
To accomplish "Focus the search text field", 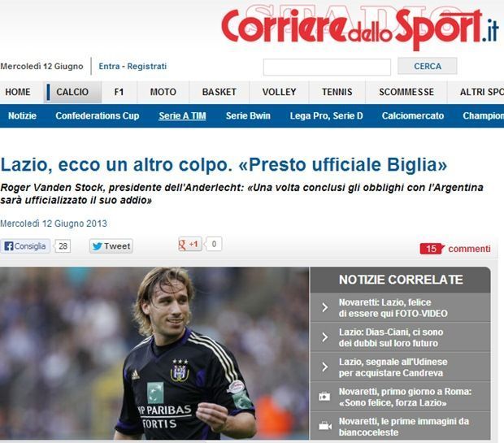I will [327, 67].
